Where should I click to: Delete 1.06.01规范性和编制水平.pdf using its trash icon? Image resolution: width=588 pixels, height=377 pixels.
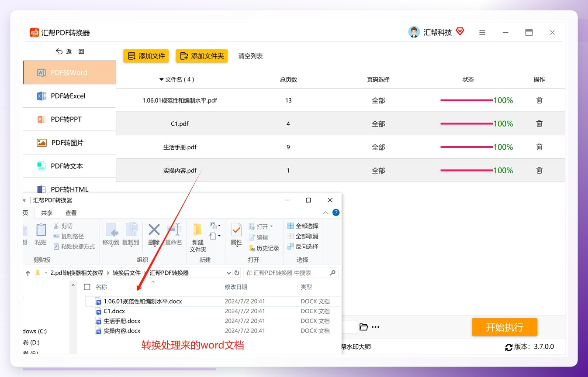click(539, 100)
